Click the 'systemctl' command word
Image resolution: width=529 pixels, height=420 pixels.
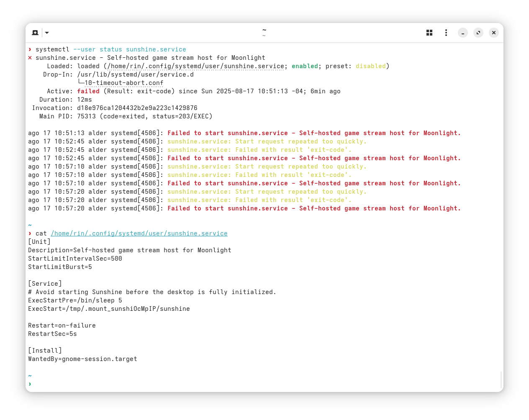[x=52, y=49]
